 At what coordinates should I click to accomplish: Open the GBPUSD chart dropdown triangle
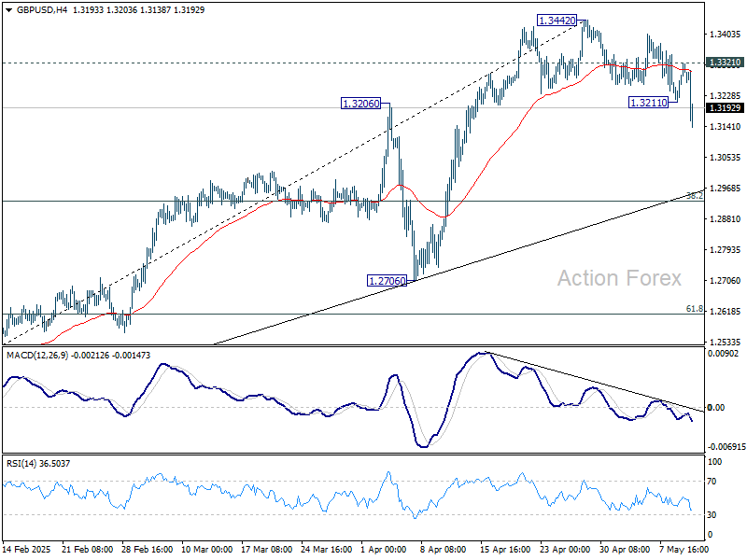coord(9,10)
